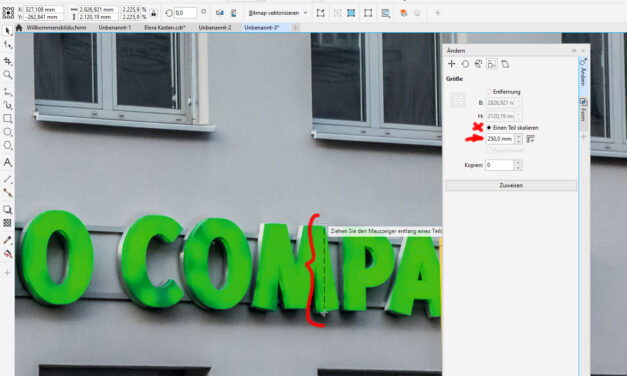Activate the Text tool
Viewport: 627px width, 376px height.
tap(8, 162)
